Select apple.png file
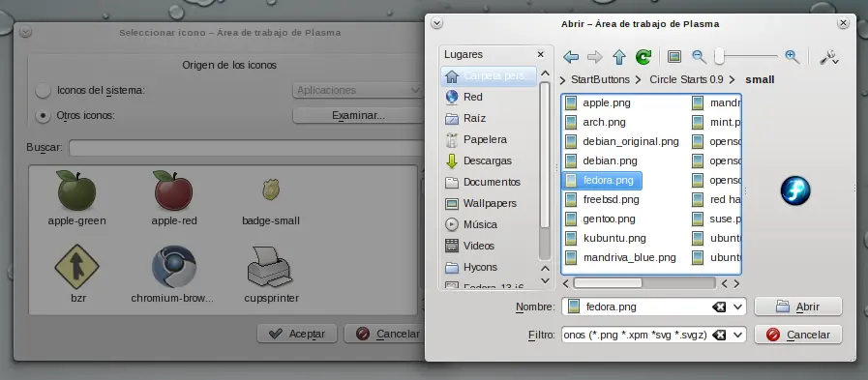868x380 pixels. click(x=599, y=102)
